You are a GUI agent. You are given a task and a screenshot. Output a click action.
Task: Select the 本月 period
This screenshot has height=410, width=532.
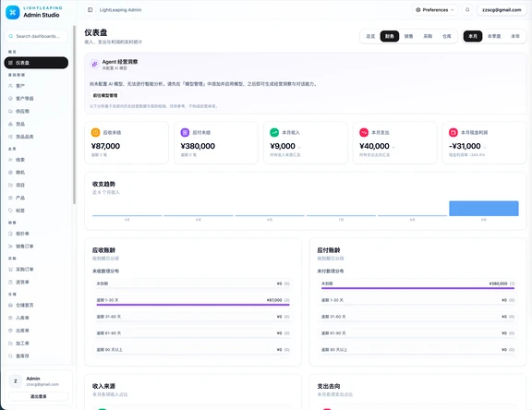click(473, 36)
